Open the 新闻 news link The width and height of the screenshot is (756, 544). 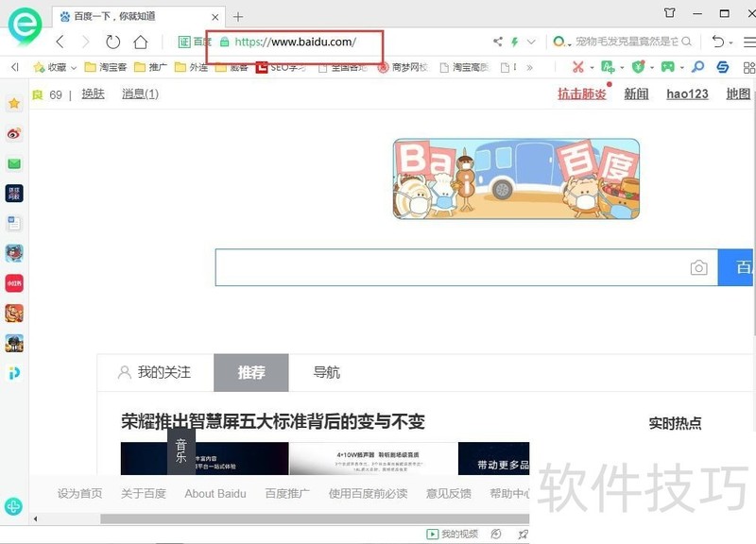pyautogui.click(x=636, y=93)
